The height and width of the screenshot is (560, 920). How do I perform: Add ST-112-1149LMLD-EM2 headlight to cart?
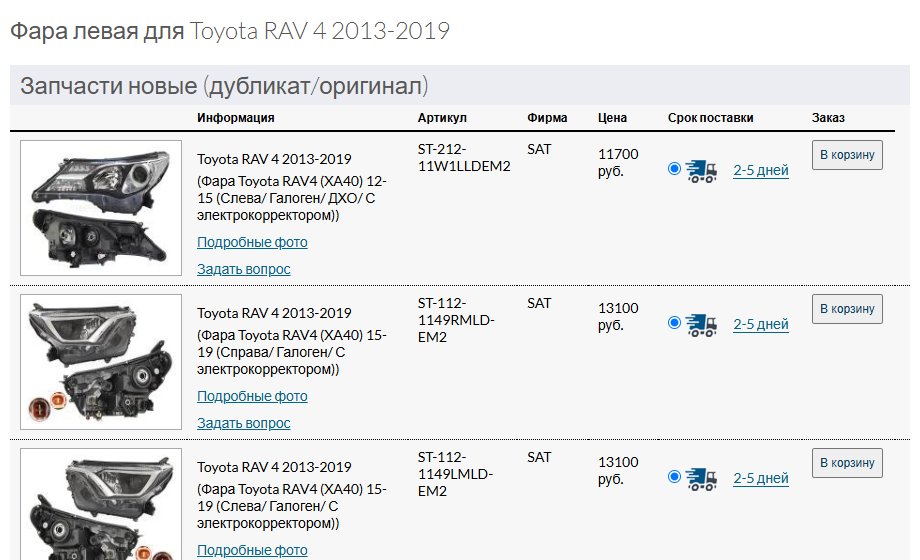click(847, 463)
